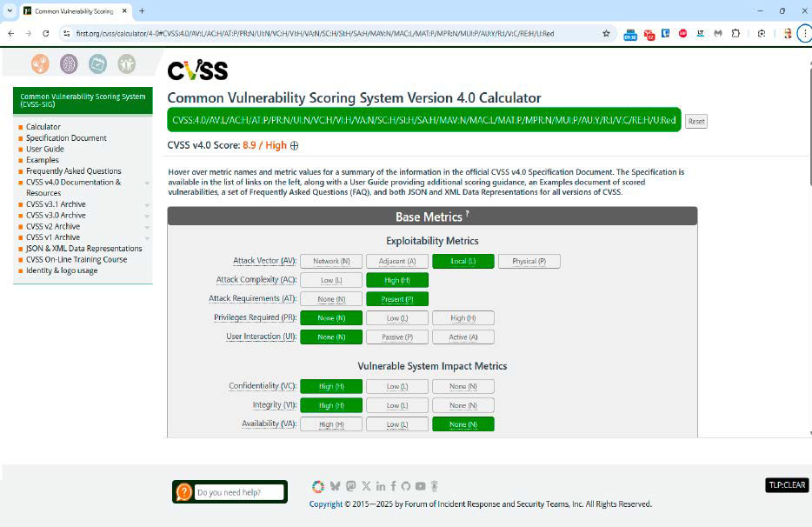Click the calendar icon in site header
The height and width of the screenshot is (527, 812).
pos(98,63)
